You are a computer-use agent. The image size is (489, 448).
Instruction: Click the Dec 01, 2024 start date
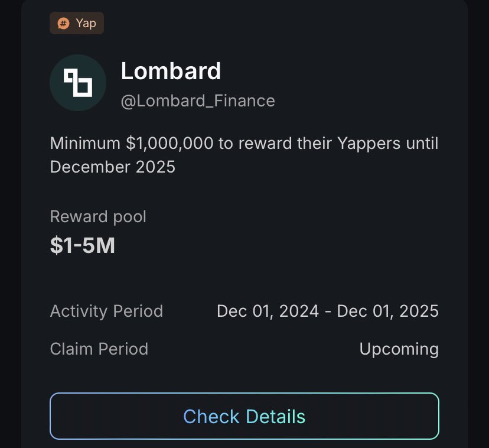(268, 311)
